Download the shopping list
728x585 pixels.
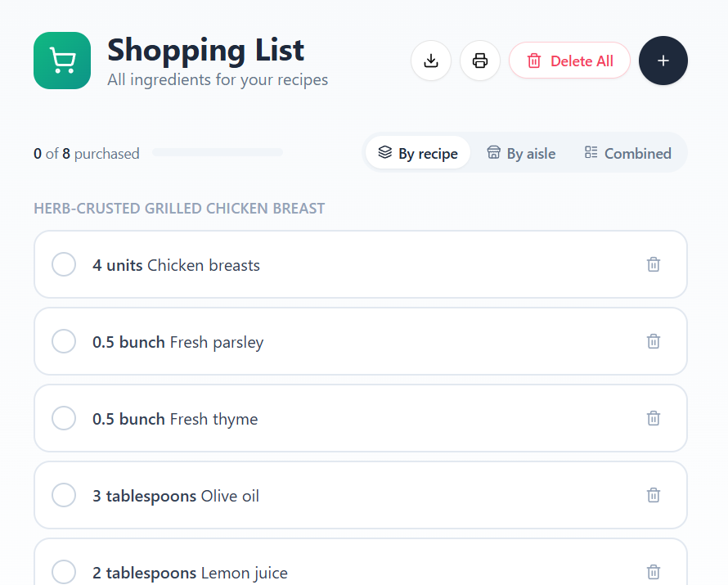pos(431,61)
